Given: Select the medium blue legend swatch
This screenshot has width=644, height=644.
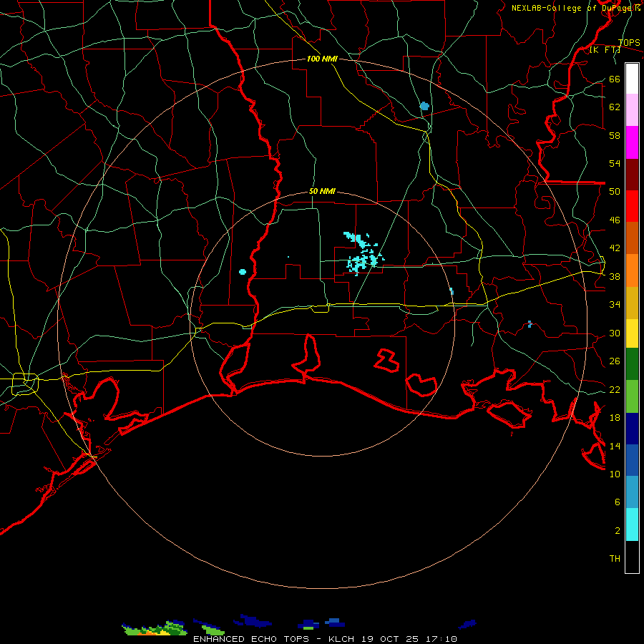Looking at the screenshot, I should (x=632, y=460).
